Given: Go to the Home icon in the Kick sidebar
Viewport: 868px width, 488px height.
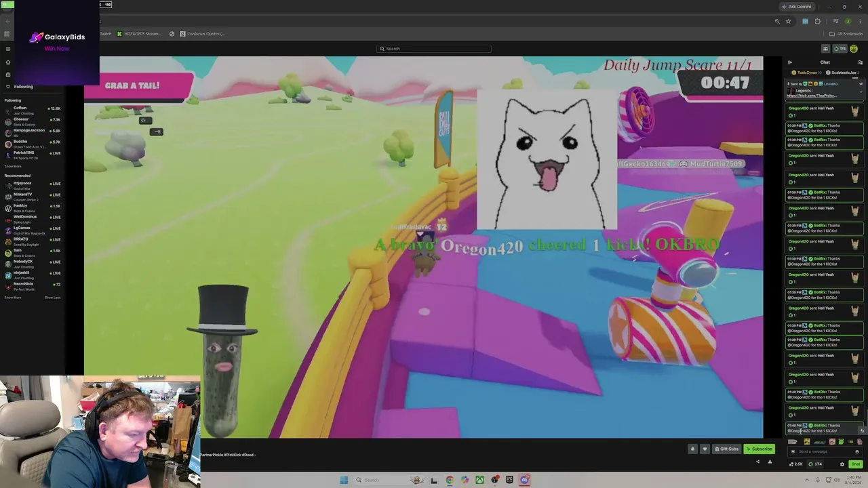Looking at the screenshot, I should (x=8, y=62).
